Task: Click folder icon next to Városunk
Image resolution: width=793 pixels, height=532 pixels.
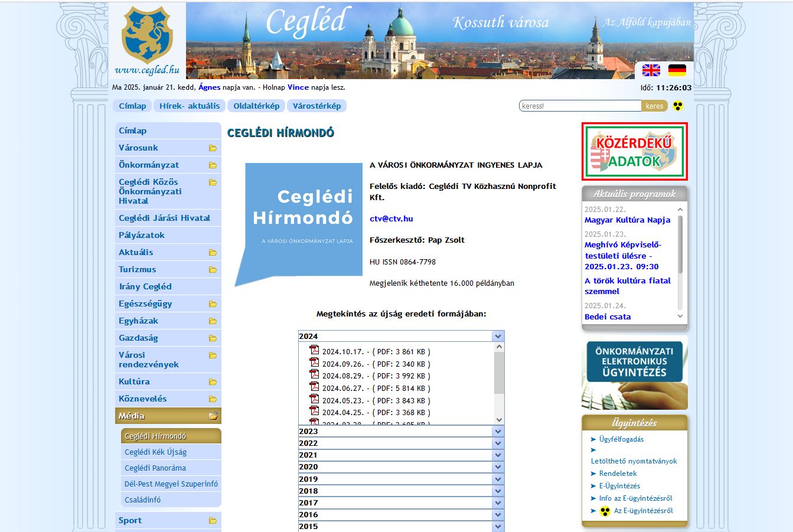Action: [x=213, y=148]
